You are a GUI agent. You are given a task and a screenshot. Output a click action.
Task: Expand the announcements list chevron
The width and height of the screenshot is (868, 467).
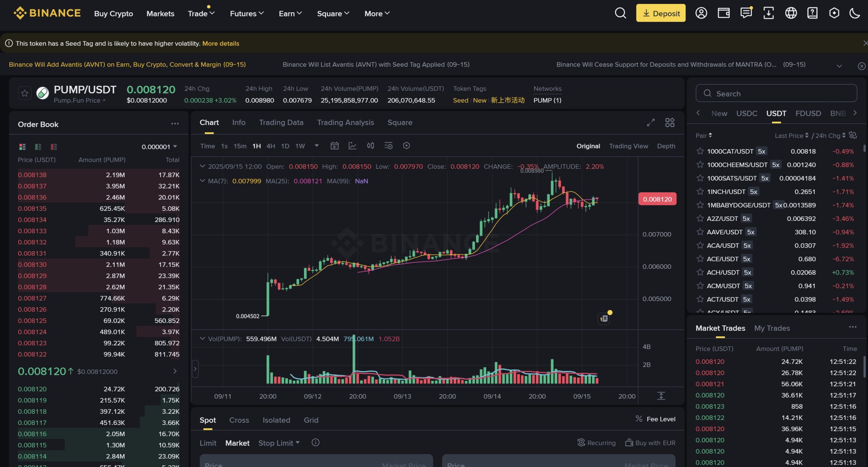839,66
